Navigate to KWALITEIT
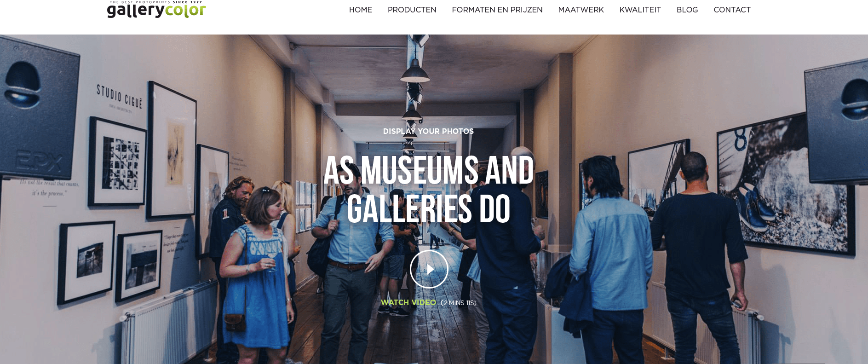This screenshot has height=364, width=868. click(640, 10)
